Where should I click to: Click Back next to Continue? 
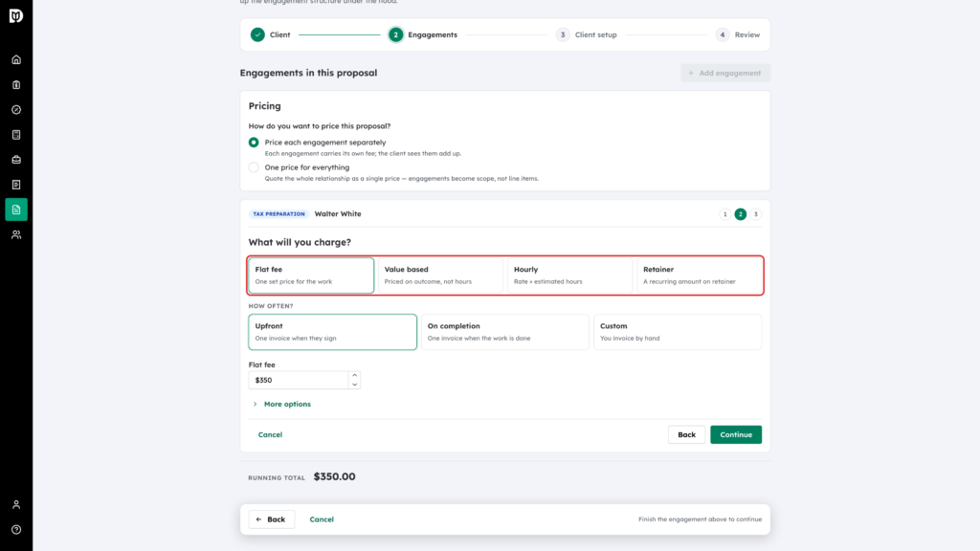686,435
